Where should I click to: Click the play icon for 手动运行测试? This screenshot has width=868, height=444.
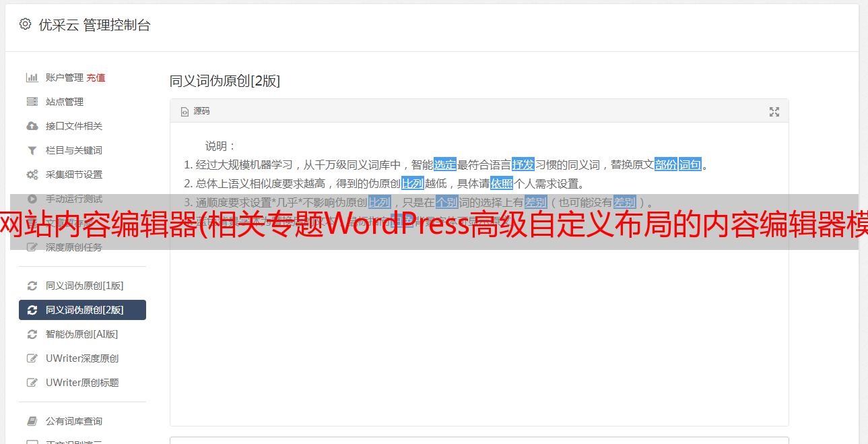(x=32, y=199)
